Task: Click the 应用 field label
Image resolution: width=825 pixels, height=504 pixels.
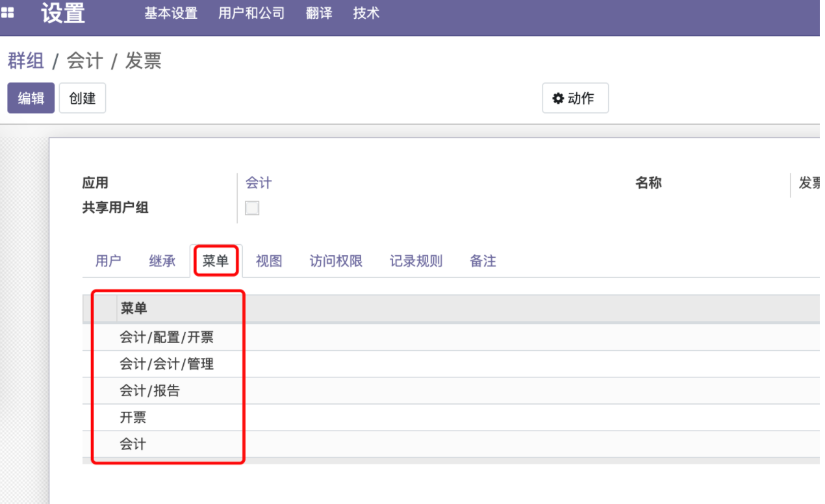Action: point(95,183)
